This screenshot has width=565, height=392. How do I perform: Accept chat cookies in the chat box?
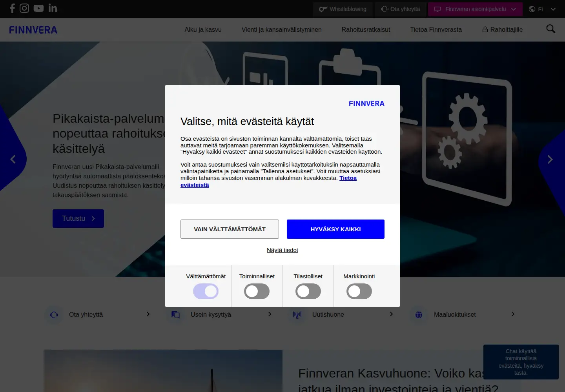pos(521,362)
